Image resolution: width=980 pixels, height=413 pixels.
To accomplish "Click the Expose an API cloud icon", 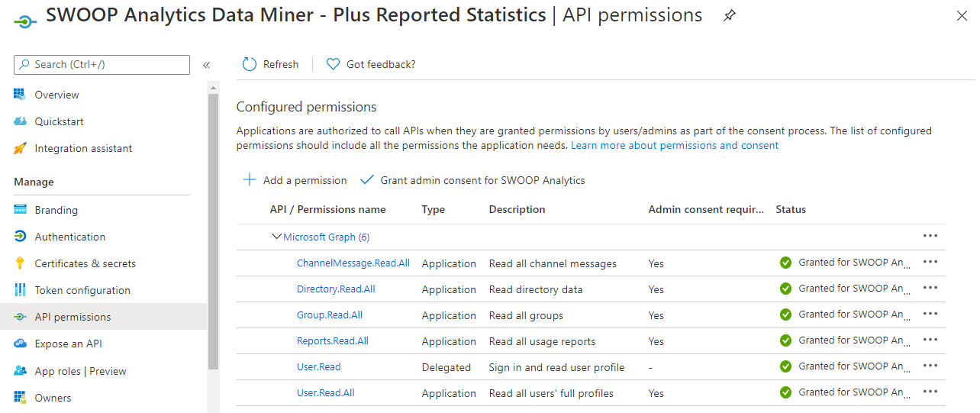I will [21, 344].
